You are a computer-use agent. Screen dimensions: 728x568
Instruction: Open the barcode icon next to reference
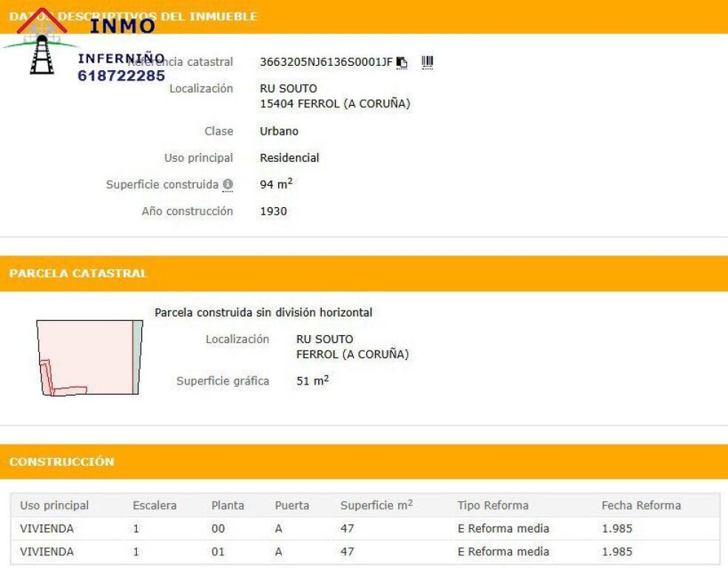pyautogui.click(x=427, y=62)
